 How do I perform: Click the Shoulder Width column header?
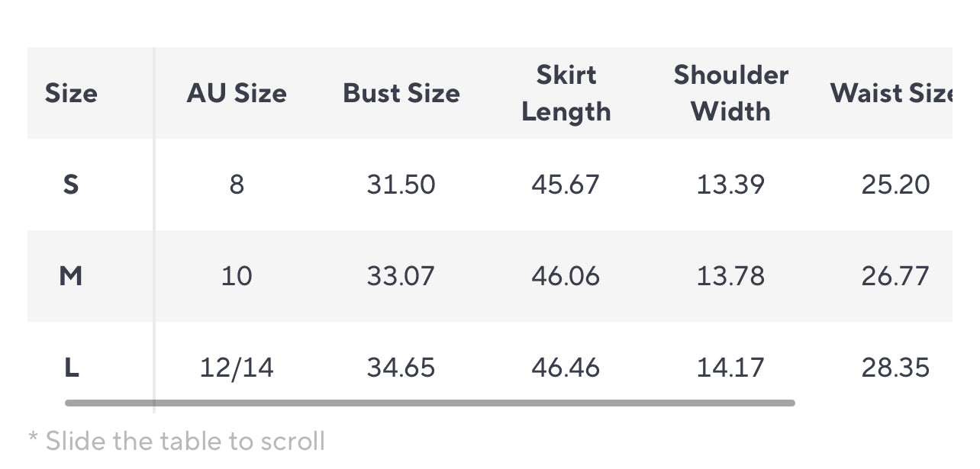[x=731, y=93]
